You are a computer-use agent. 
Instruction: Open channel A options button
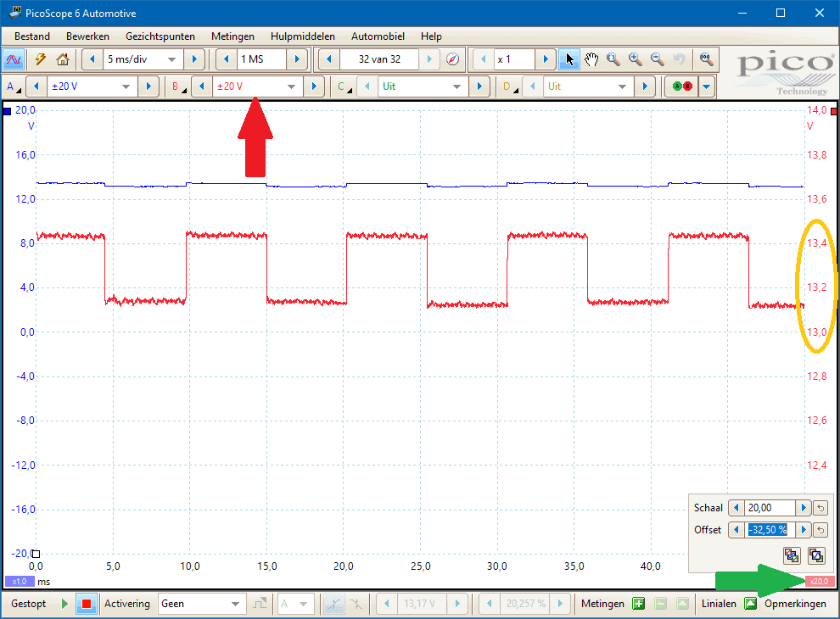coord(14,86)
